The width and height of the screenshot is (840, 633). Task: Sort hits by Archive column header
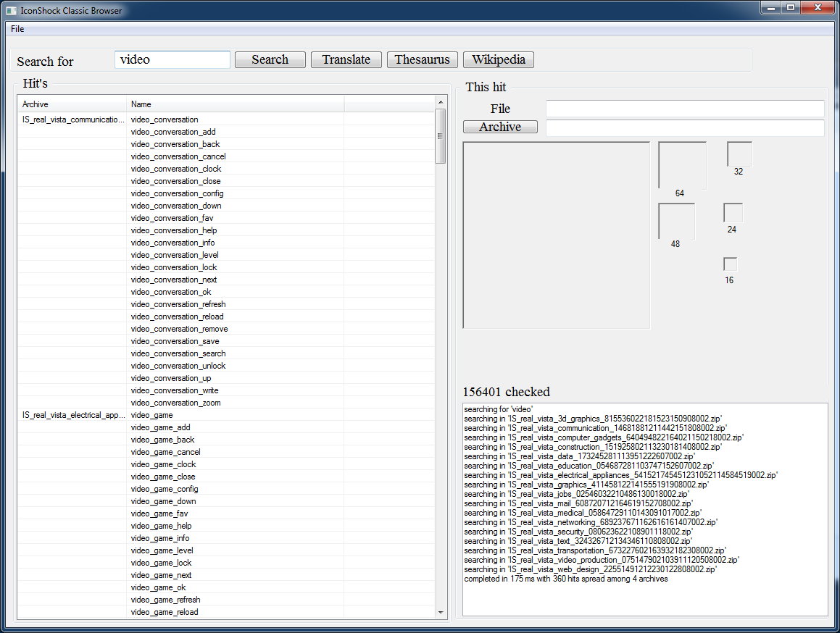72,104
